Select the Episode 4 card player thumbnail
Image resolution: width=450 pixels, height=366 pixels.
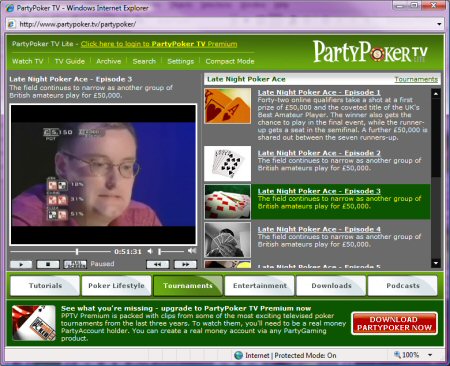(x=228, y=240)
